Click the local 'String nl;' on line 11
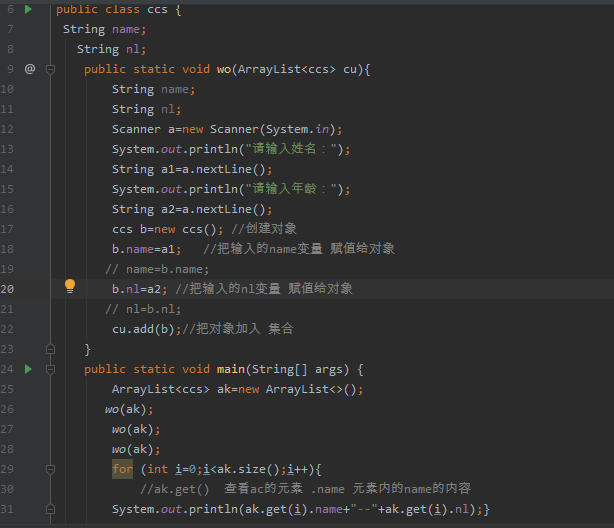The image size is (614, 528). click(x=146, y=109)
